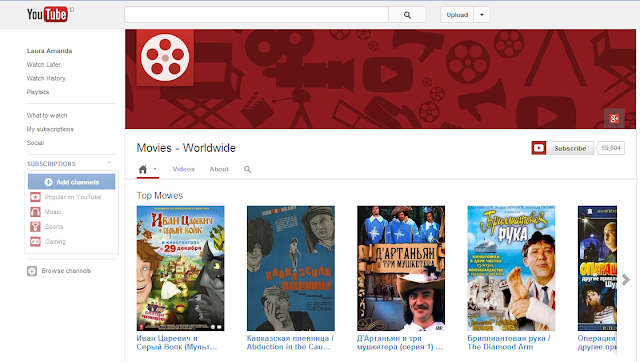Open Watch History in sidebar
Screen dimensions: 640x362
(46, 78)
